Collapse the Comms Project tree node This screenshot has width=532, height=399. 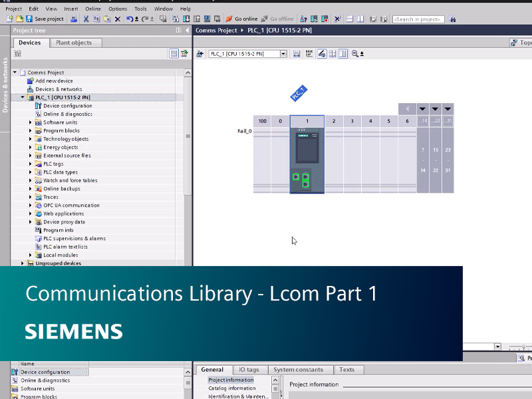click(x=16, y=72)
